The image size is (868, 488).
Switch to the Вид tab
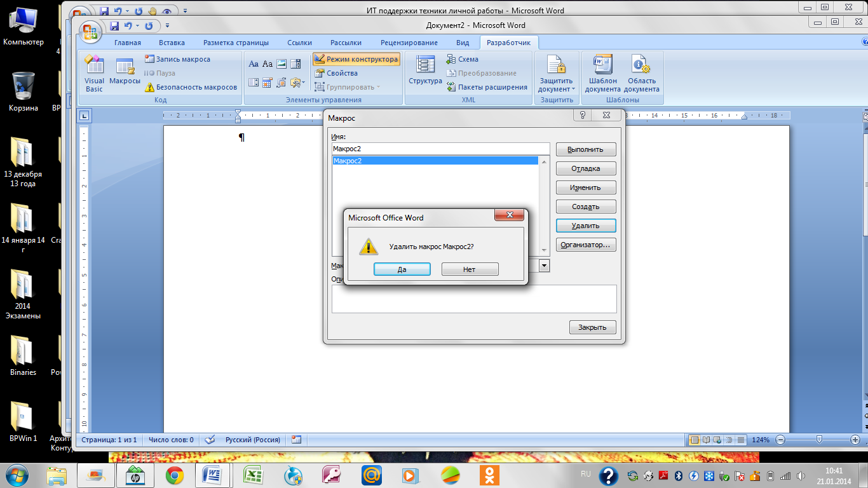point(463,43)
